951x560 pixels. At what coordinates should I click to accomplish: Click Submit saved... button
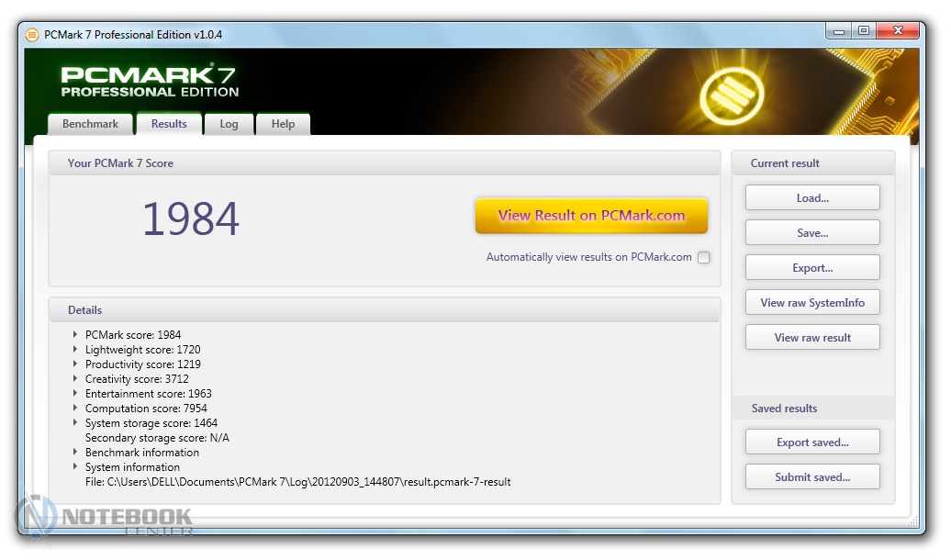coord(812,477)
